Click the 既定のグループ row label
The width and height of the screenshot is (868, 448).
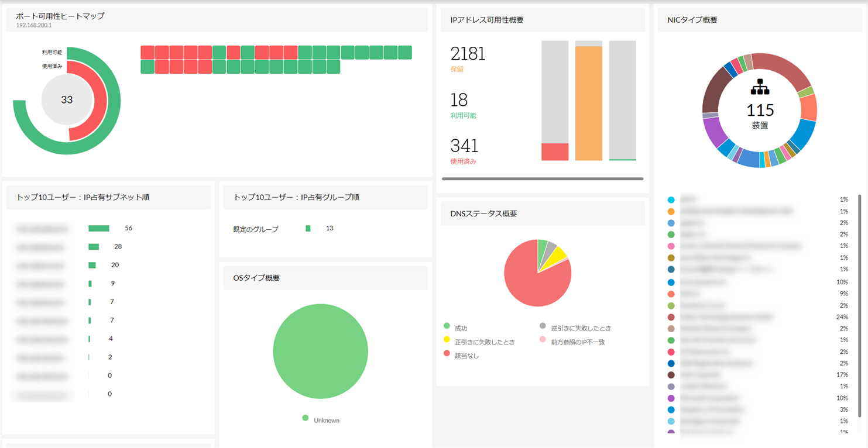point(256,229)
